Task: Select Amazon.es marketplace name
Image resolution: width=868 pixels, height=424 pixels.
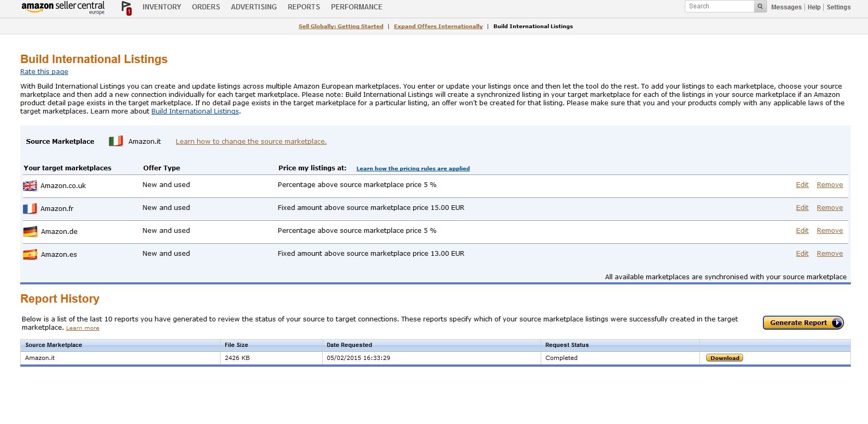Action: coord(59,255)
